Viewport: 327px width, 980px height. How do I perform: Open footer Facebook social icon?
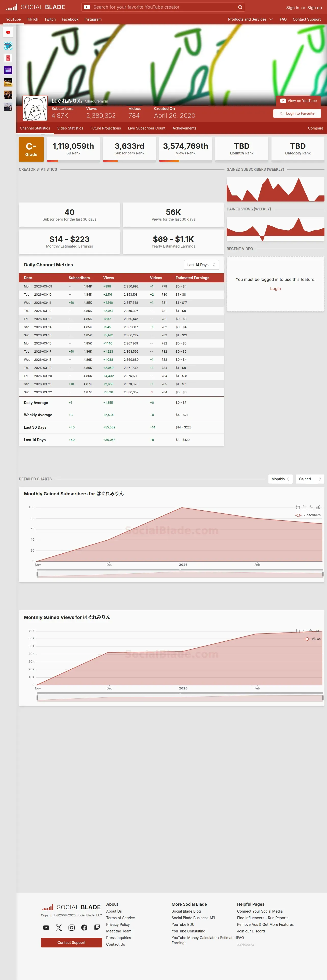(x=84, y=928)
